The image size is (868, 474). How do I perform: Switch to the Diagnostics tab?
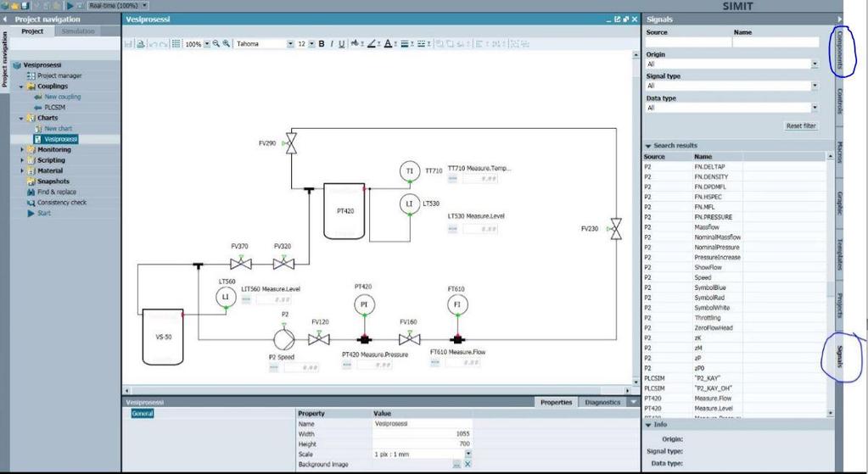tap(602, 402)
